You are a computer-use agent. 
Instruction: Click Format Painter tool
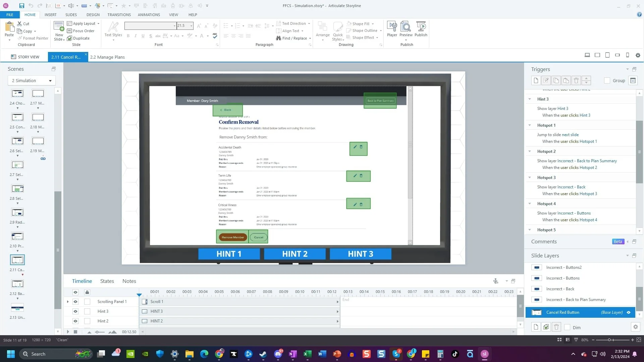pyautogui.click(x=33, y=38)
